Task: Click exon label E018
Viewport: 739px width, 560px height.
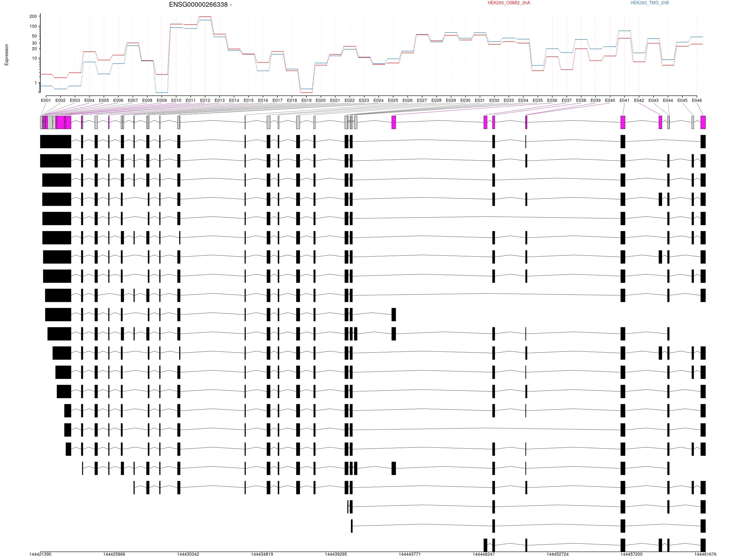Action: click(x=292, y=100)
